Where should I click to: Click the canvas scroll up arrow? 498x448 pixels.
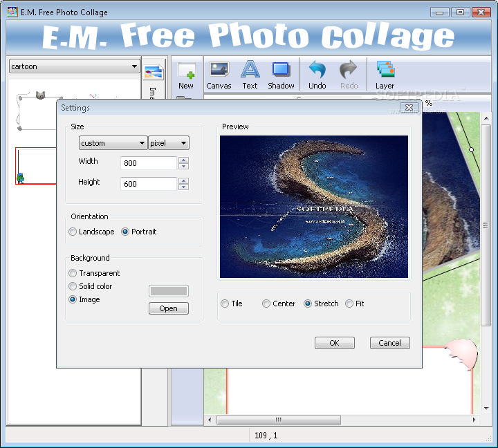click(x=486, y=118)
